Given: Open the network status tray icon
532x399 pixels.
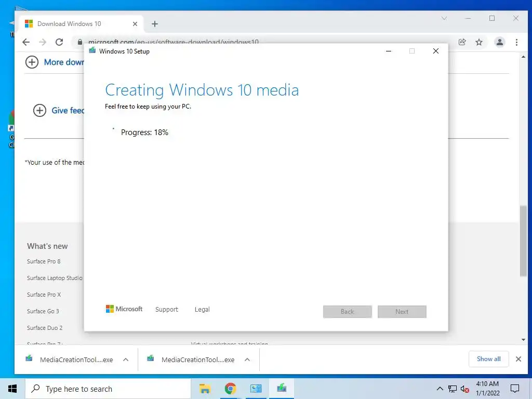Looking at the screenshot, I should [453, 389].
